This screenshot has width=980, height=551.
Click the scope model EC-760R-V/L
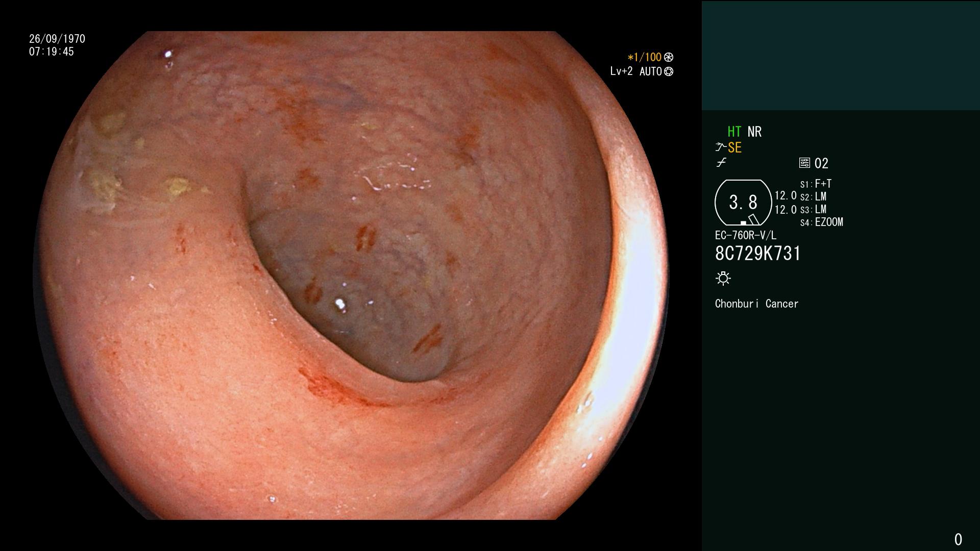(x=746, y=235)
